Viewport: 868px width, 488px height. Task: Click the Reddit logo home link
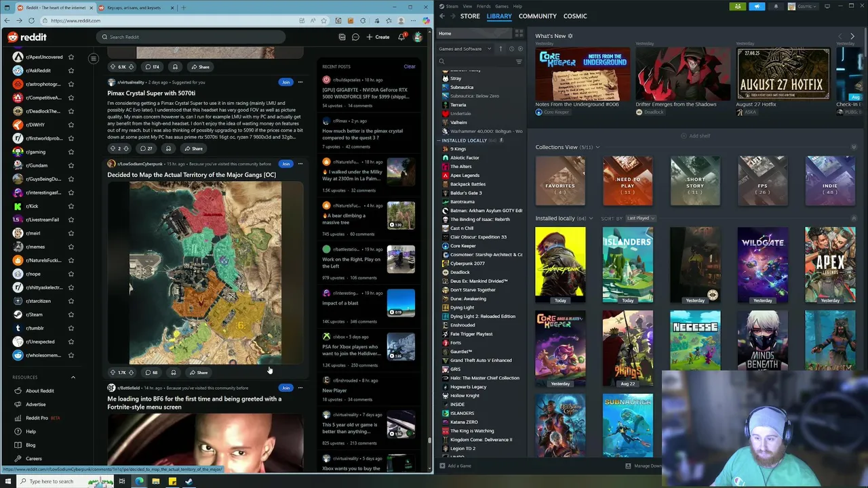pyautogui.click(x=27, y=37)
